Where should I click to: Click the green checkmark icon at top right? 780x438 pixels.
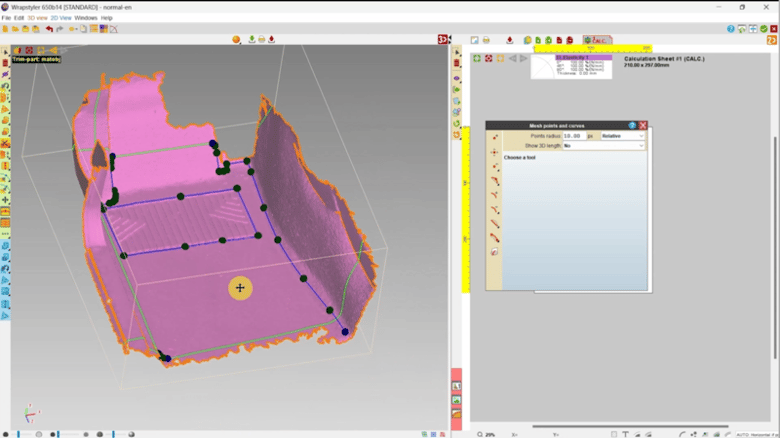[x=764, y=29]
